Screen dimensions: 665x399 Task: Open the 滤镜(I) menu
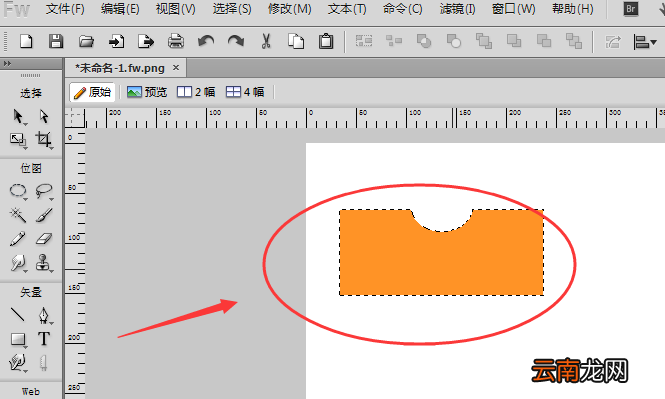tap(457, 9)
